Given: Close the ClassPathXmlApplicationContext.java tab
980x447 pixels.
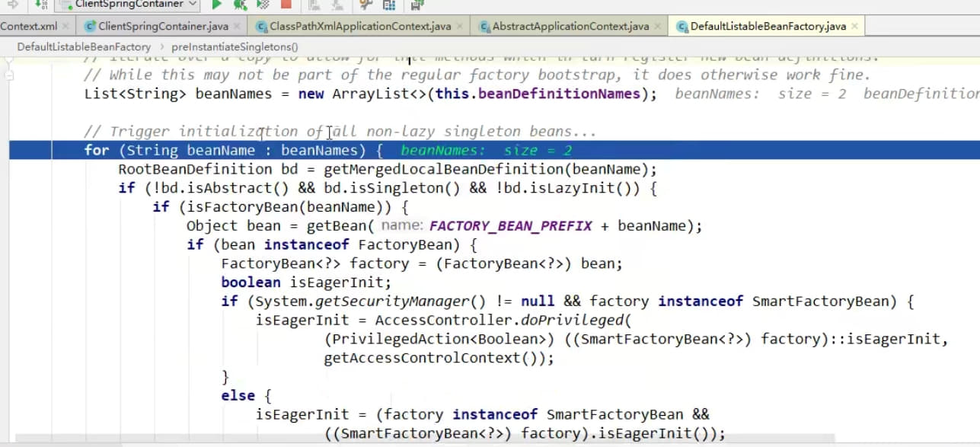Looking at the screenshot, I should tap(461, 27).
